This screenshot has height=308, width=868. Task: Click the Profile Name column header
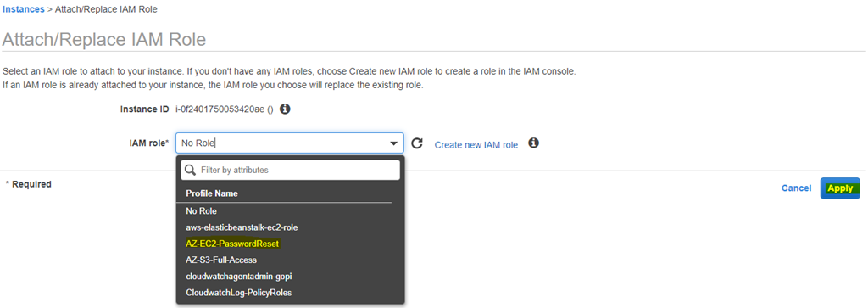[x=212, y=194]
